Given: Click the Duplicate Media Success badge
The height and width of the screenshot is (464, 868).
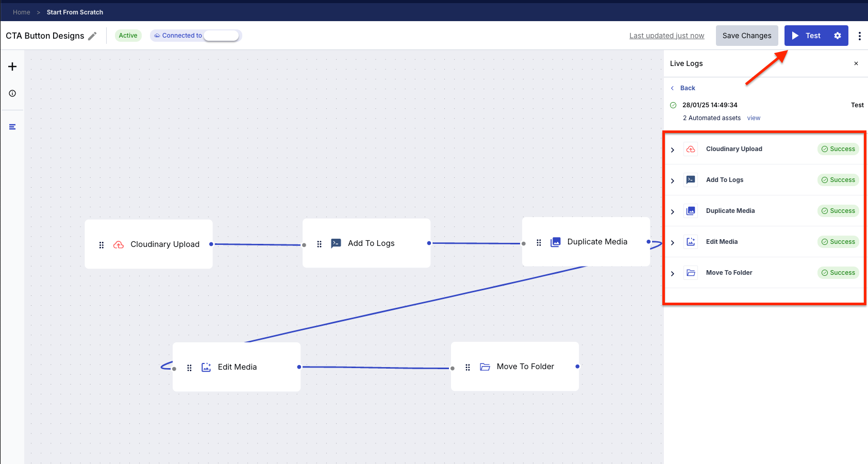Looking at the screenshot, I should [838, 211].
